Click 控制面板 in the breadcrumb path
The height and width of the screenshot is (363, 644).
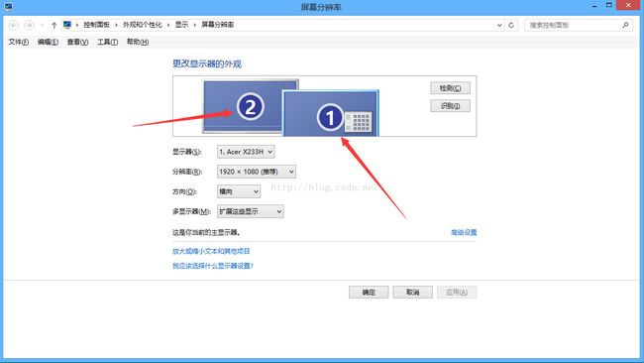point(96,25)
